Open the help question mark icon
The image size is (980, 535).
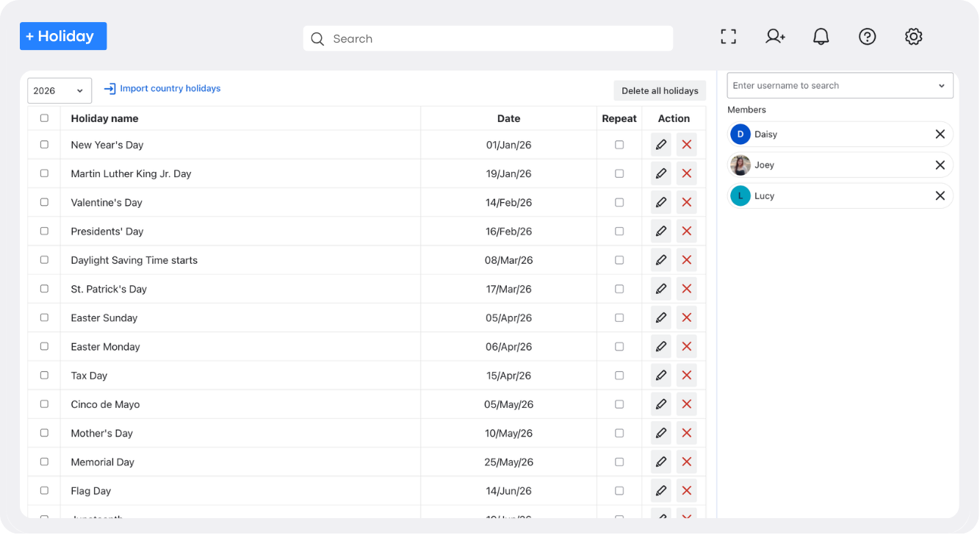click(868, 37)
